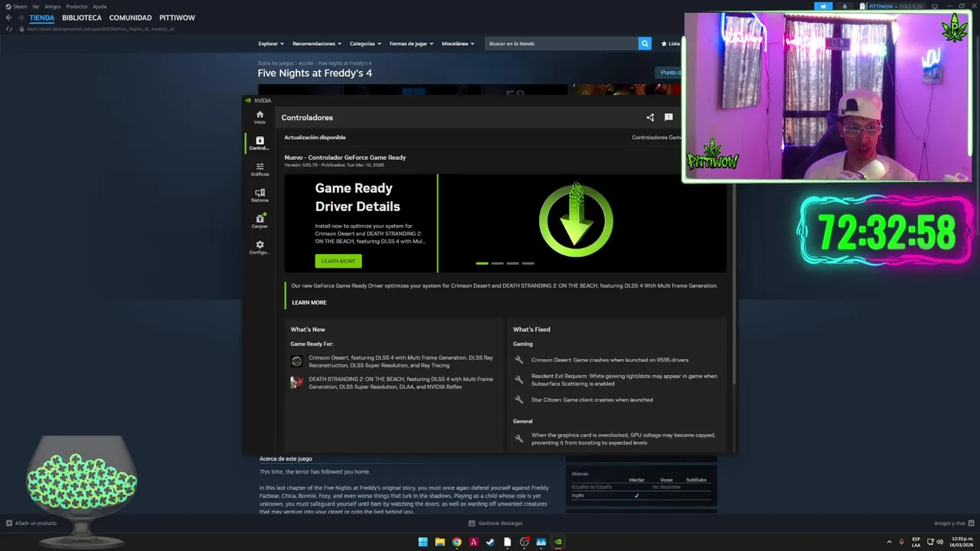
Task: Open Gestionar descargas in Steam
Action: pos(495,523)
